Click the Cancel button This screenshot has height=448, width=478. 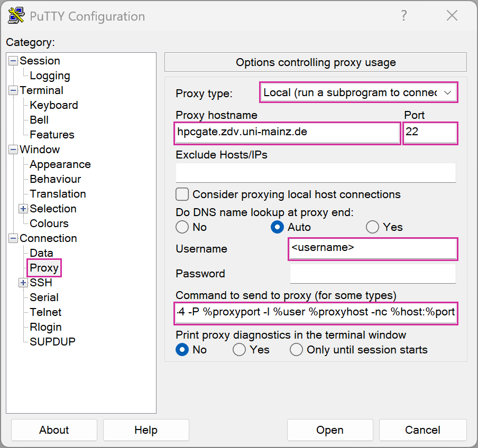point(422,430)
